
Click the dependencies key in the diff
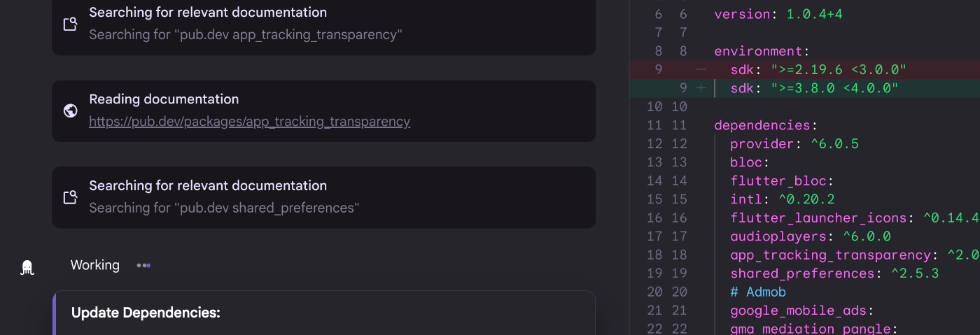pyautogui.click(x=761, y=126)
